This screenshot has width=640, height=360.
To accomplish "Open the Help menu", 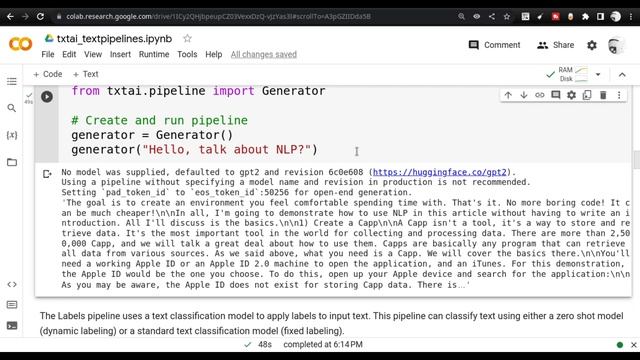I will pyautogui.click(x=213, y=54).
